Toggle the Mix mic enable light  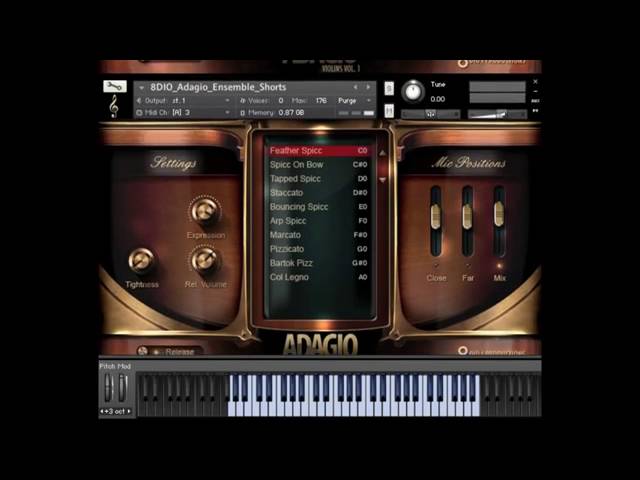[499, 265]
